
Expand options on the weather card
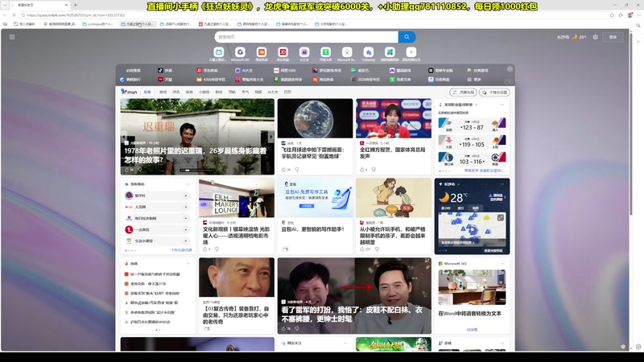point(504,184)
